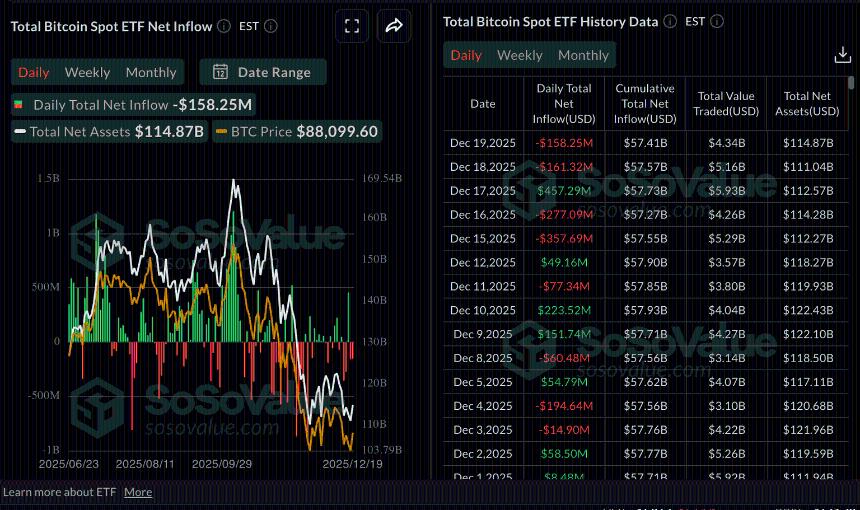Click Total Net Assets column header

(x=807, y=104)
